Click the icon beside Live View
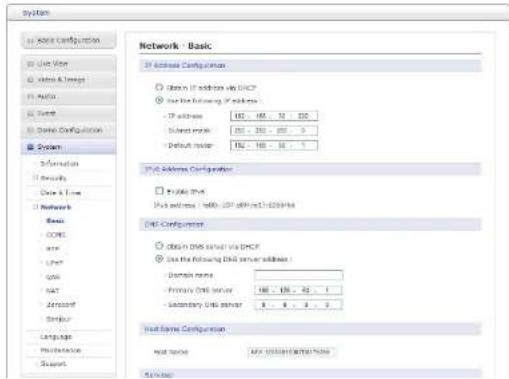This screenshot has height=379, width=509. tap(30, 64)
